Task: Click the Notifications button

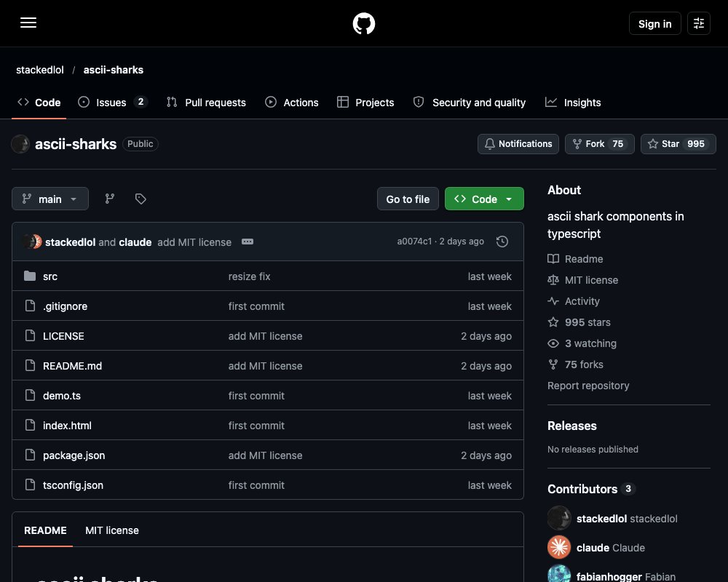Action: coord(518,144)
